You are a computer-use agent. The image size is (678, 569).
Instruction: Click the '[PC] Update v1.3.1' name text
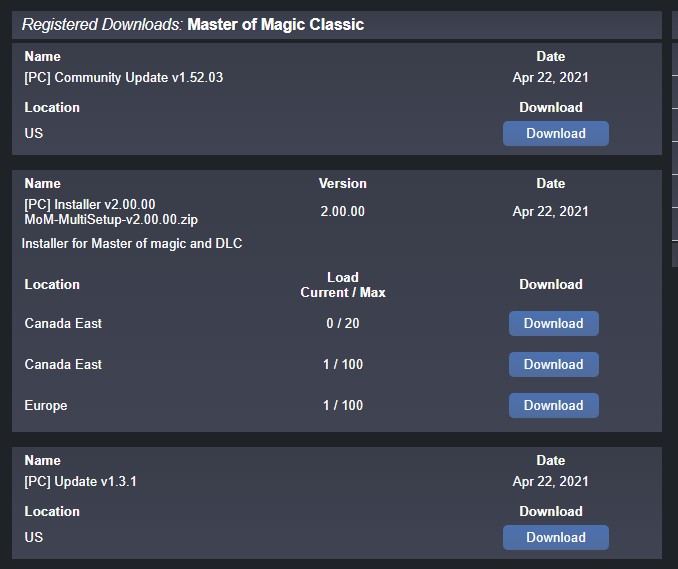click(80, 482)
